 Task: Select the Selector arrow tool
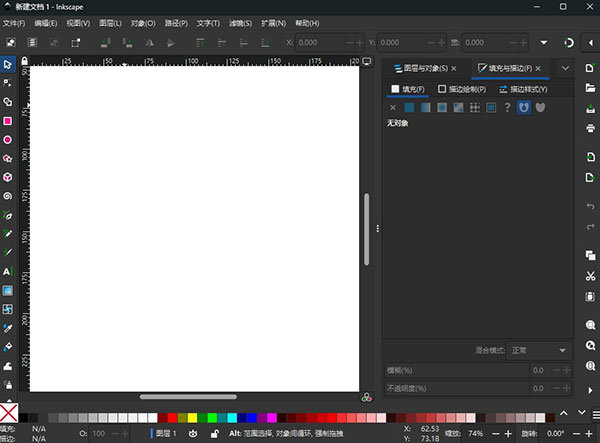tap(8, 64)
